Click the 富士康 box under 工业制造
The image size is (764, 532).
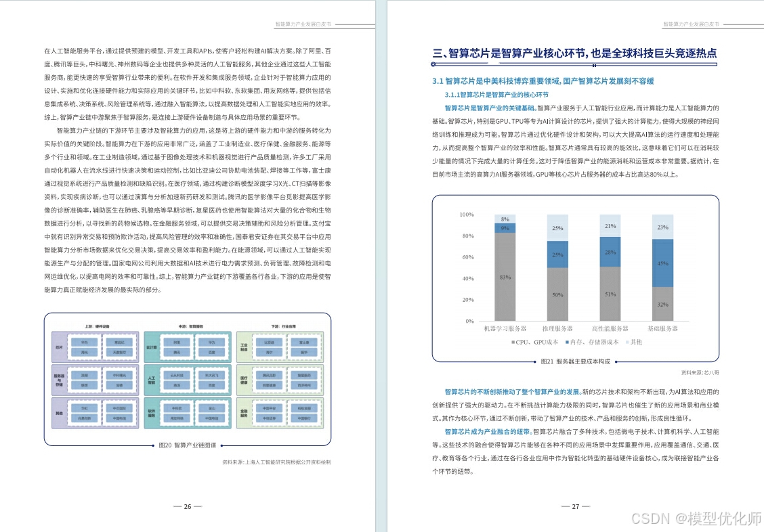click(x=304, y=342)
